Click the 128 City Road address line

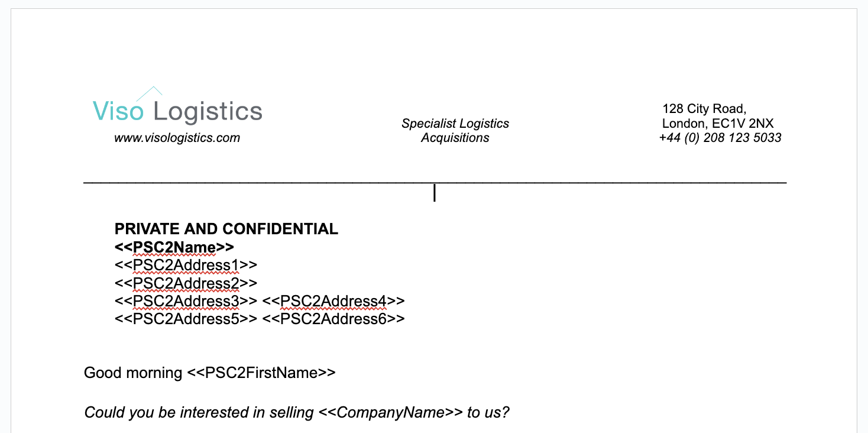(x=704, y=109)
